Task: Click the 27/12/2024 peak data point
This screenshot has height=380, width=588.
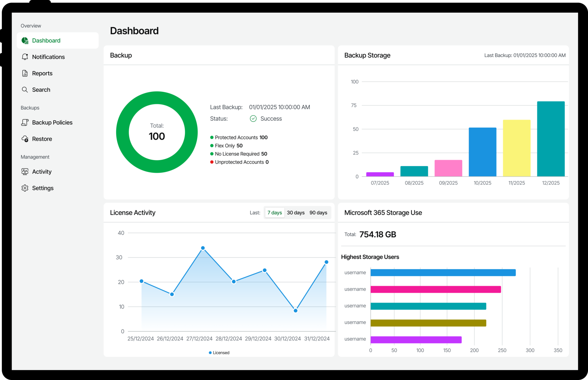Action: pos(203,248)
